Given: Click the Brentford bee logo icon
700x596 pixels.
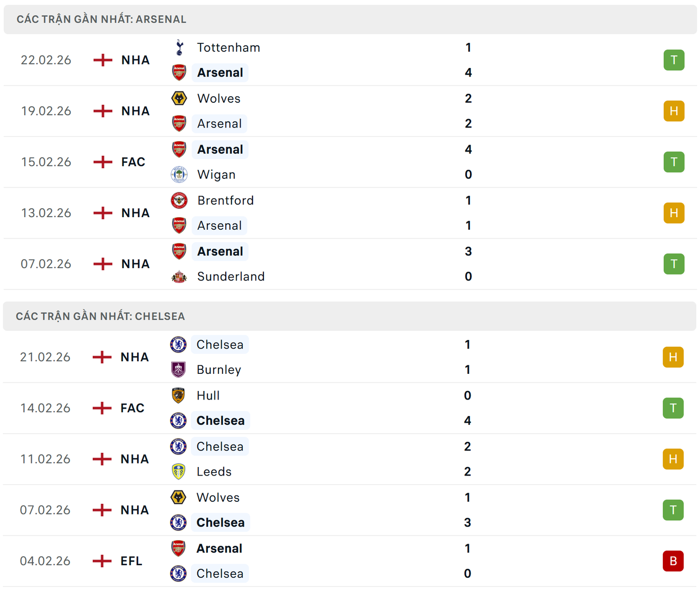Looking at the screenshot, I should pyautogui.click(x=179, y=200).
